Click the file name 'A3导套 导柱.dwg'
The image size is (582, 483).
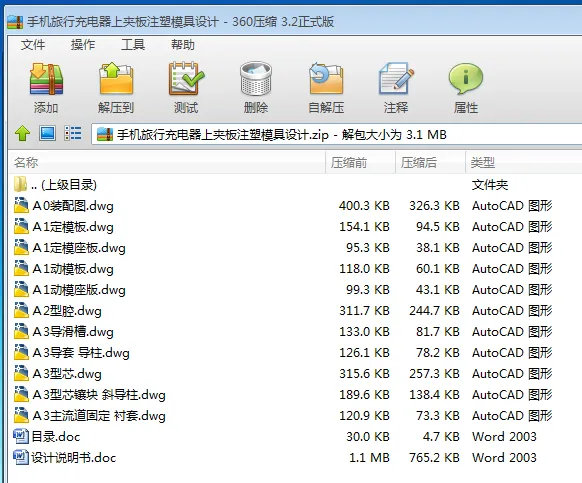pyautogui.click(x=81, y=352)
